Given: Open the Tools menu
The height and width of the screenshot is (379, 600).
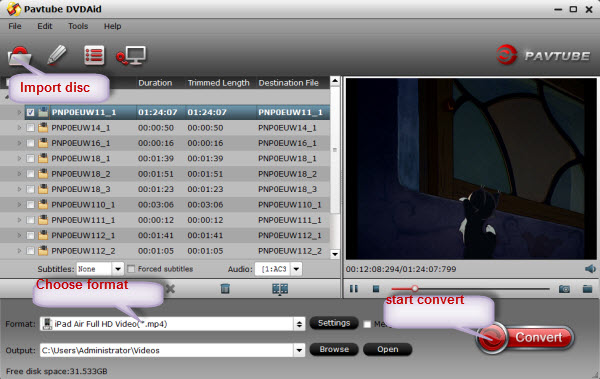Looking at the screenshot, I should [x=78, y=26].
